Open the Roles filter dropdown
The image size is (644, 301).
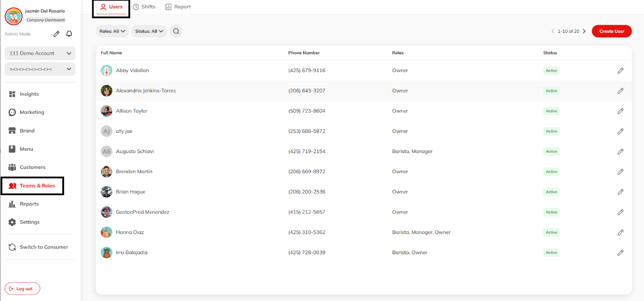112,31
